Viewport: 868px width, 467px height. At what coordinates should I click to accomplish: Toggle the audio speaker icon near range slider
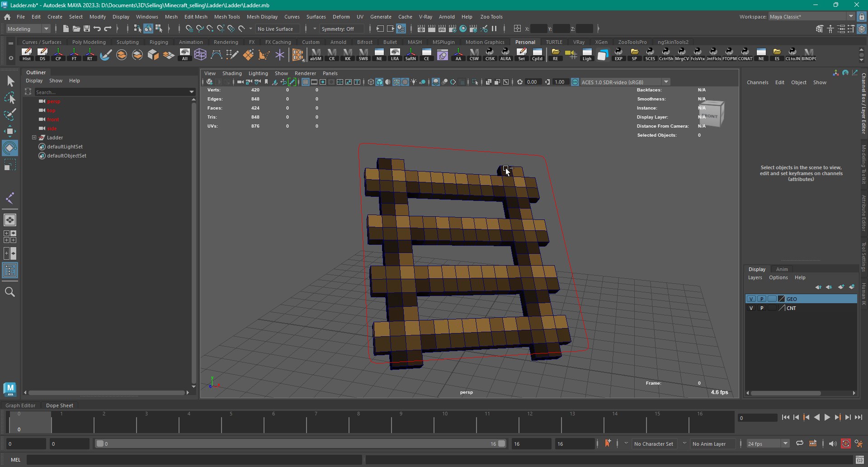click(833, 443)
